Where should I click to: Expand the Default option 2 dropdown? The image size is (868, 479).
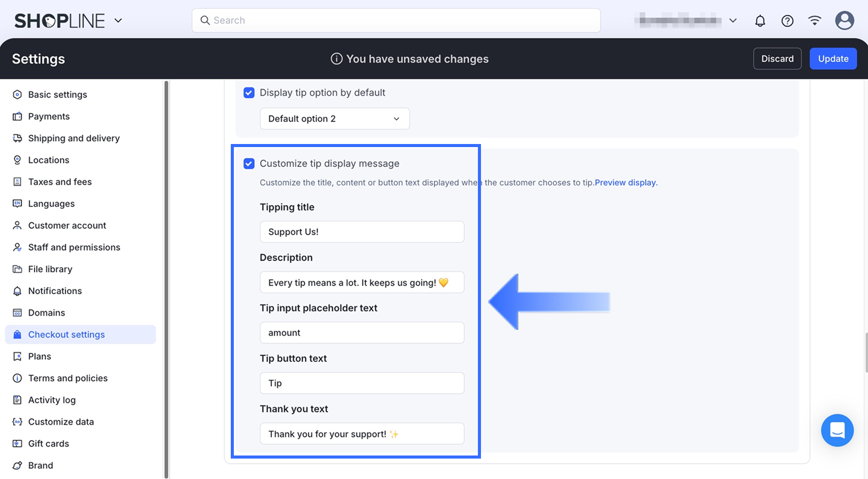[334, 118]
